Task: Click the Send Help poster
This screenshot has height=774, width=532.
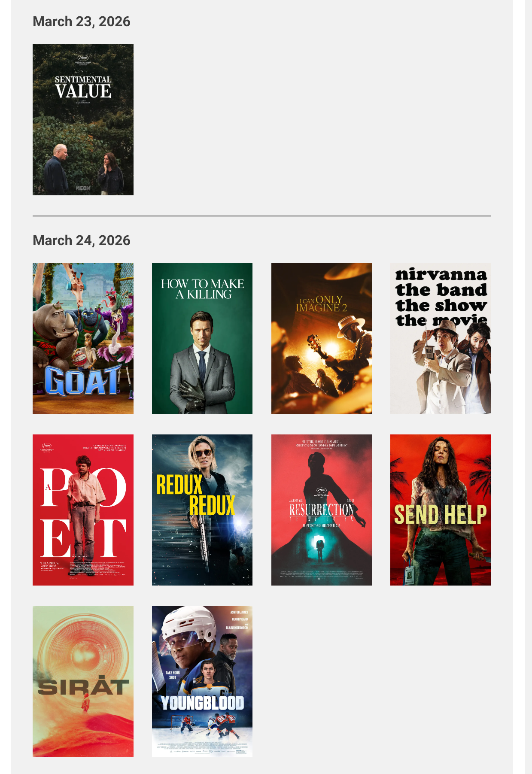Action: (x=441, y=510)
